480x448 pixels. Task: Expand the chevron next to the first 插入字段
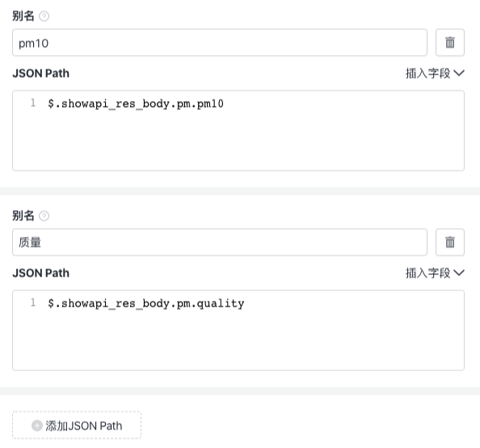(459, 74)
